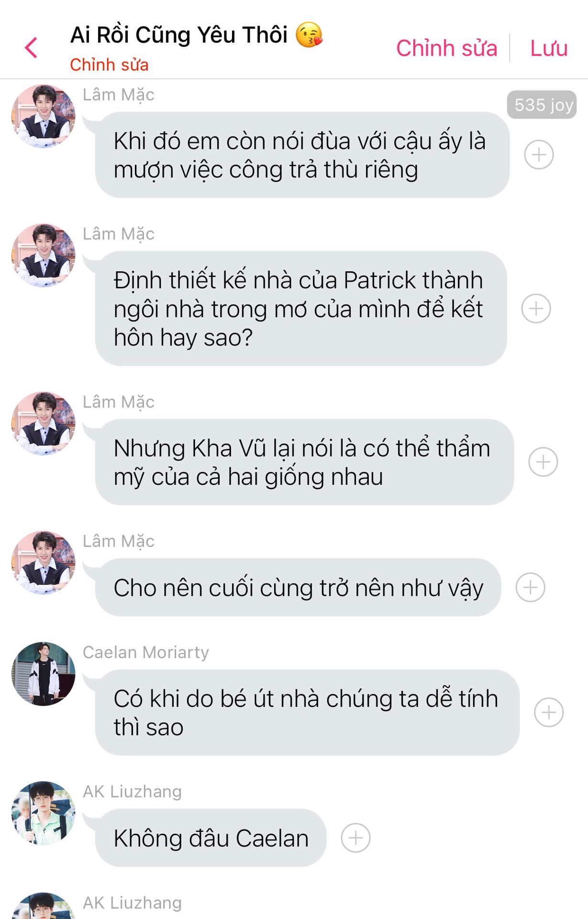Select 'Cho nên cuối cùng trở nên như vậy' bubble
Screen dimensions: 588x919
(x=298, y=587)
